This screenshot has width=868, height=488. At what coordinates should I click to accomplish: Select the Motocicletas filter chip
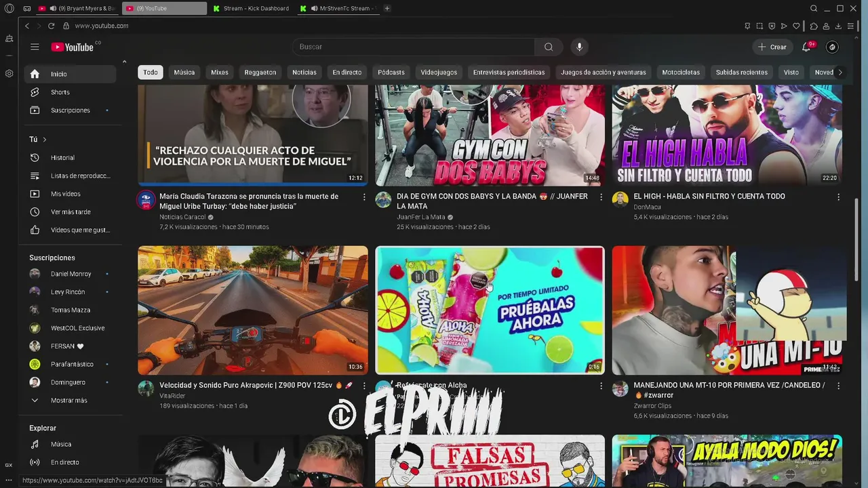tap(681, 73)
